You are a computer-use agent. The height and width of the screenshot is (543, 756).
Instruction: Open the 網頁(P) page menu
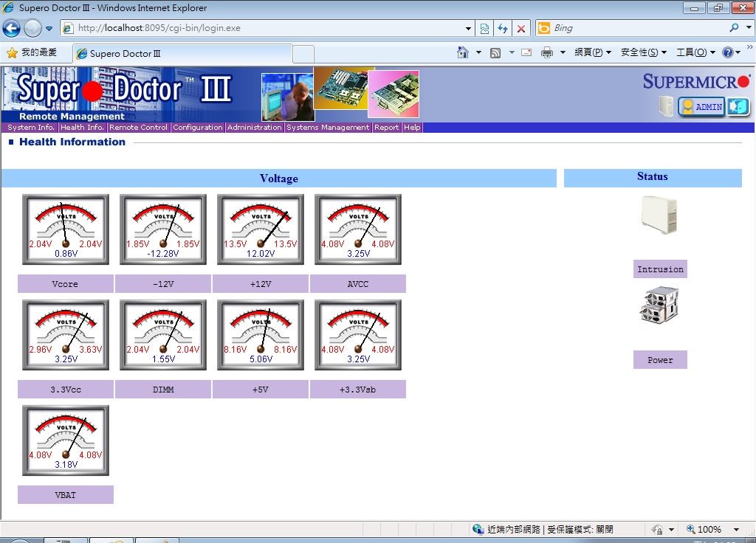pos(593,52)
